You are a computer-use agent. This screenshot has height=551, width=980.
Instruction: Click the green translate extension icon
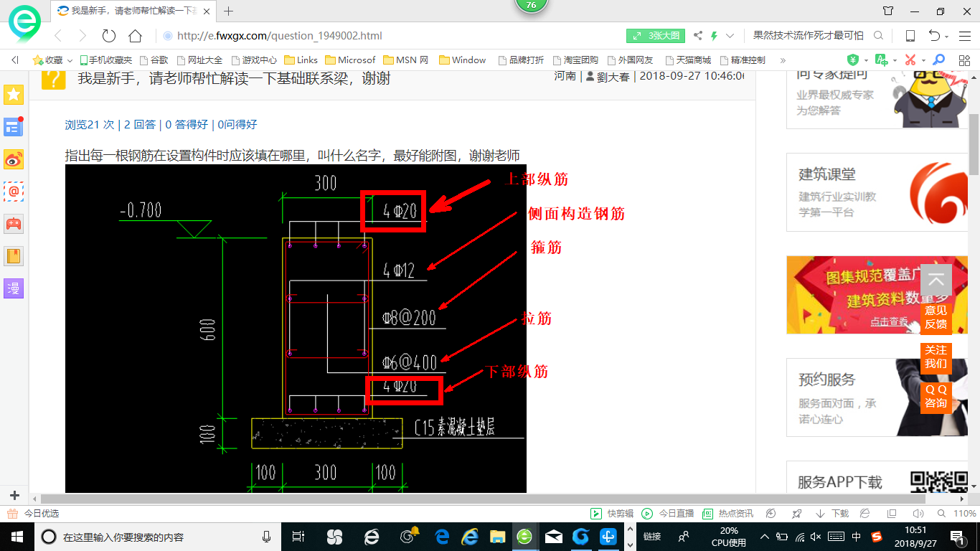point(881,60)
